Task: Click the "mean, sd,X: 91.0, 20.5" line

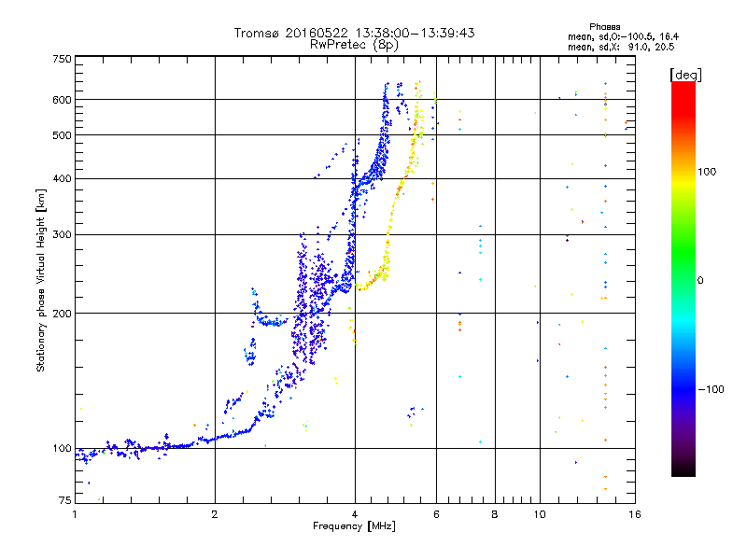Action: [x=621, y=47]
